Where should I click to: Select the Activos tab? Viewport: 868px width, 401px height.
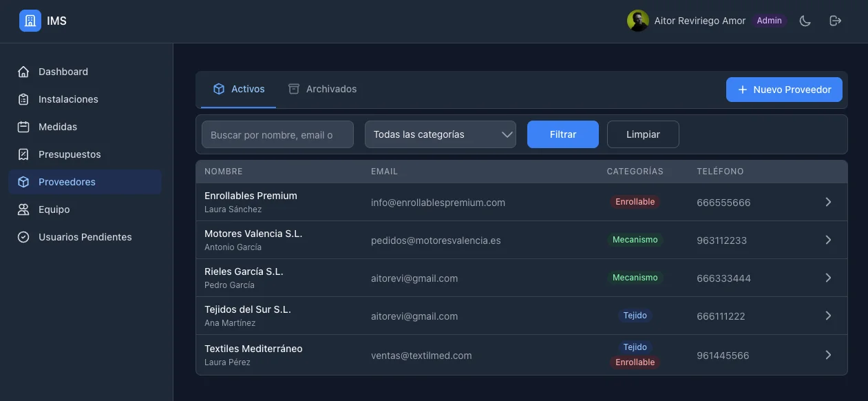click(239, 89)
